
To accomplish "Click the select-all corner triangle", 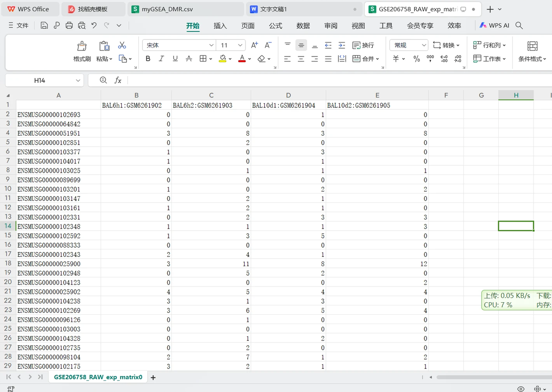I will tap(8, 95).
